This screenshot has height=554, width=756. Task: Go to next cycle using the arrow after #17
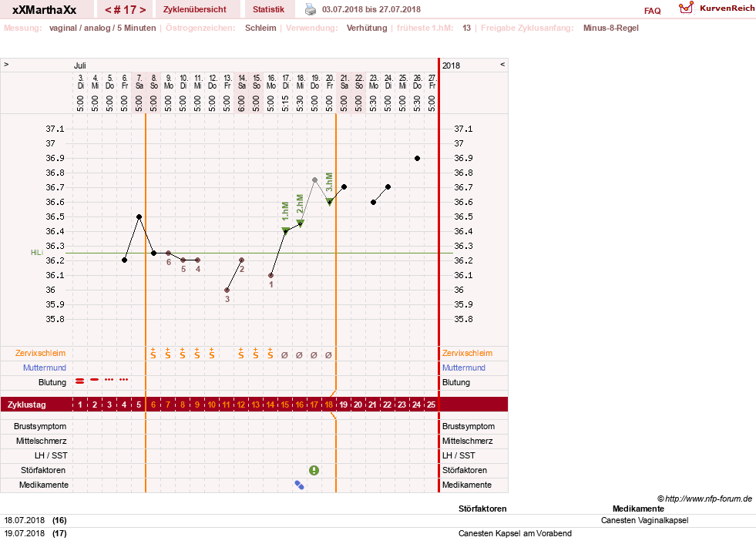point(143,10)
